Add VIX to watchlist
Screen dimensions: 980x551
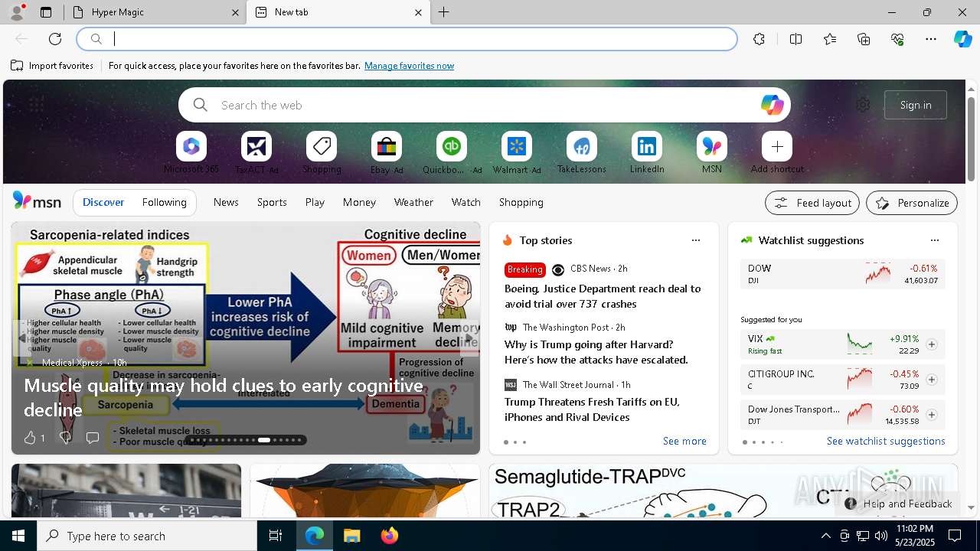pyautogui.click(x=932, y=344)
